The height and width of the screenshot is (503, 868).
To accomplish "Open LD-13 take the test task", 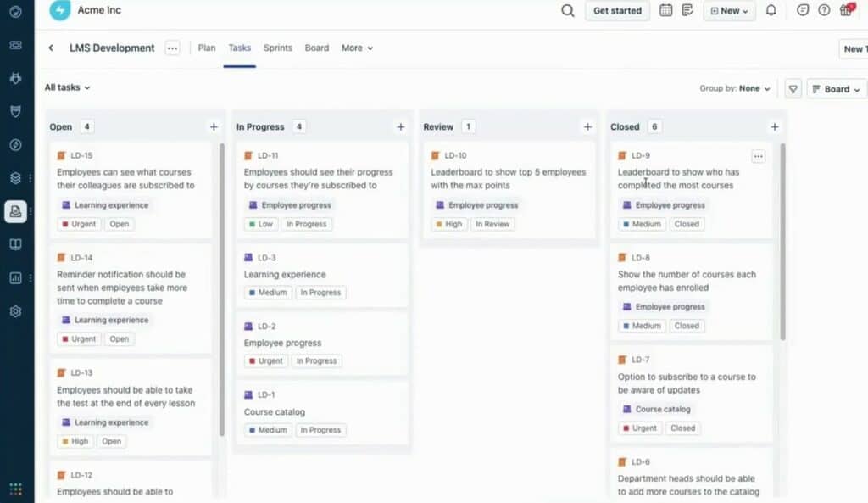I will tap(125, 397).
